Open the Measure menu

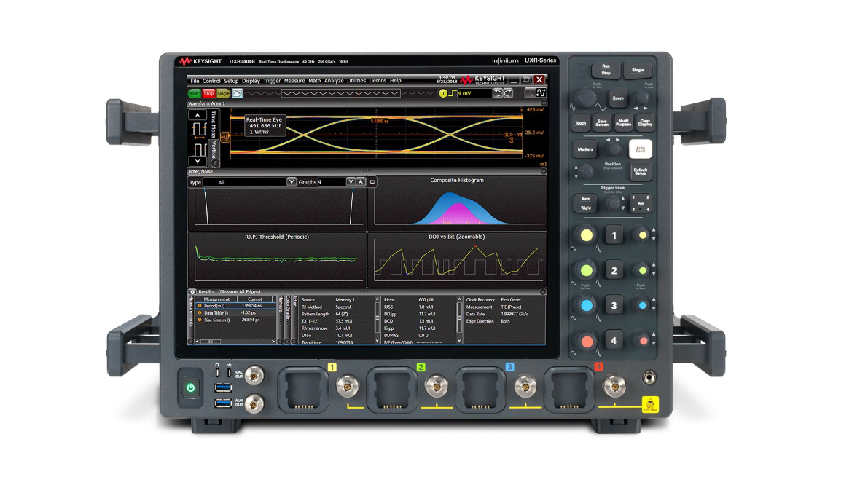click(294, 81)
